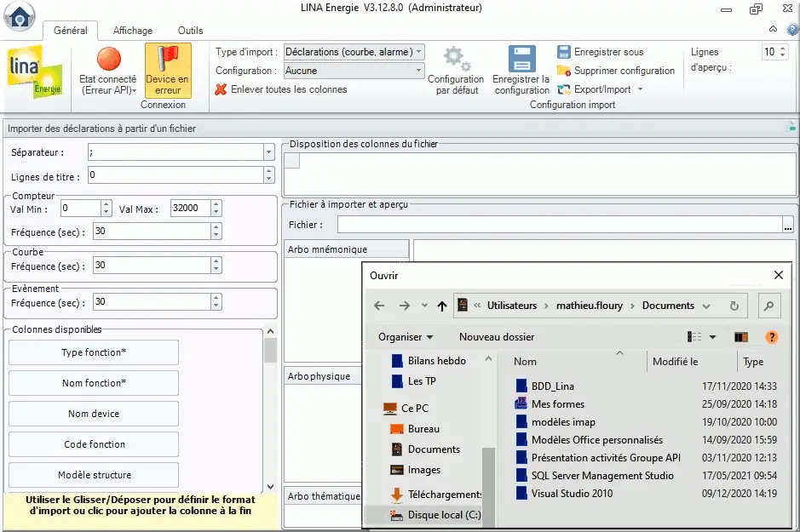Click the Export/Import arrows icon
Screen dimensions: 800x532
point(563,89)
